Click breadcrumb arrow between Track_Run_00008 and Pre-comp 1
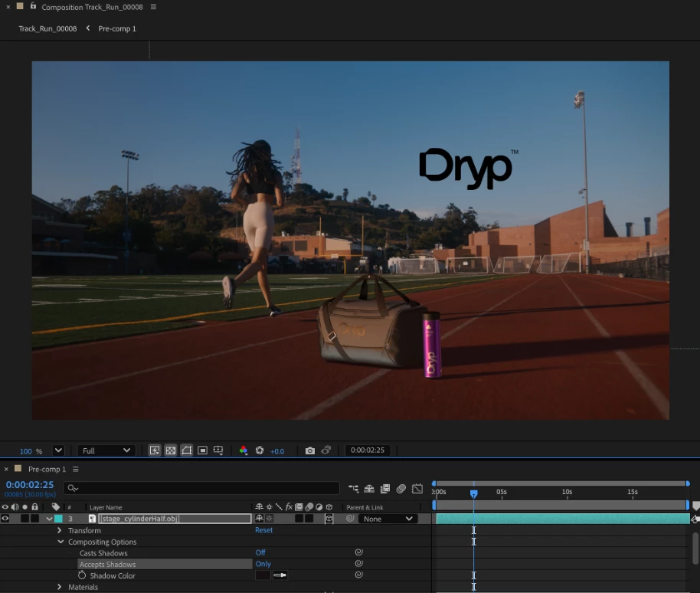The height and width of the screenshot is (593, 700). (88, 28)
